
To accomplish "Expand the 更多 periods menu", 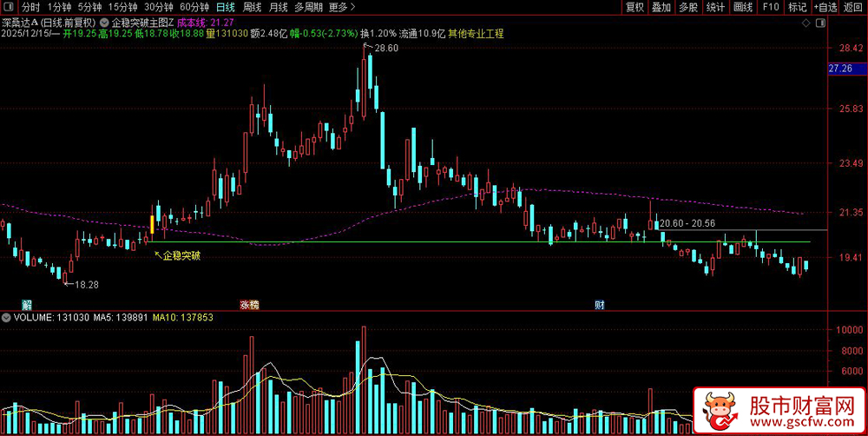I will coord(341,7).
